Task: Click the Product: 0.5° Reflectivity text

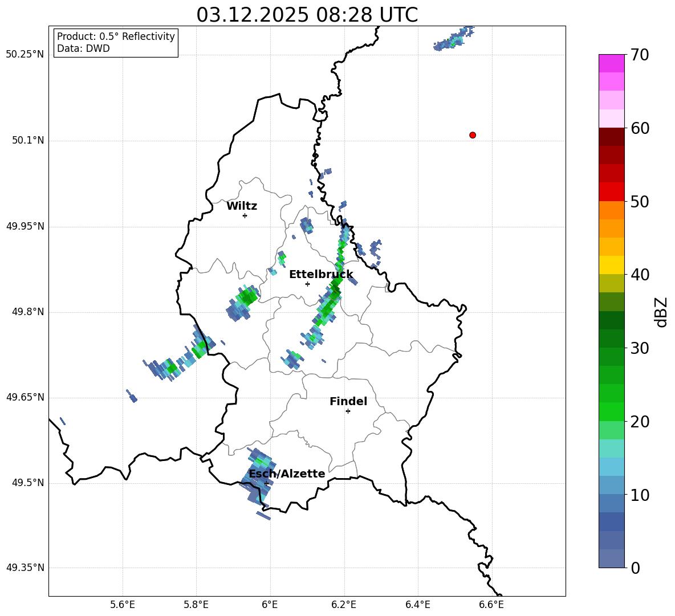Action: pos(116,36)
